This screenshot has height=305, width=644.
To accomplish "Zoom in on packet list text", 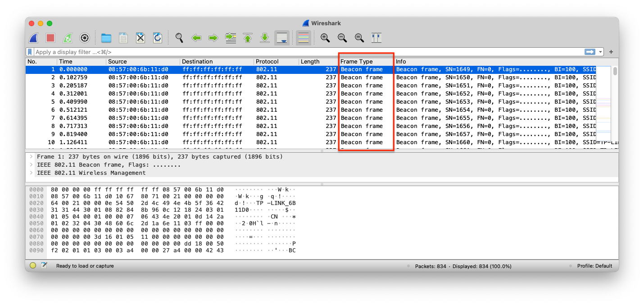I will [x=325, y=38].
